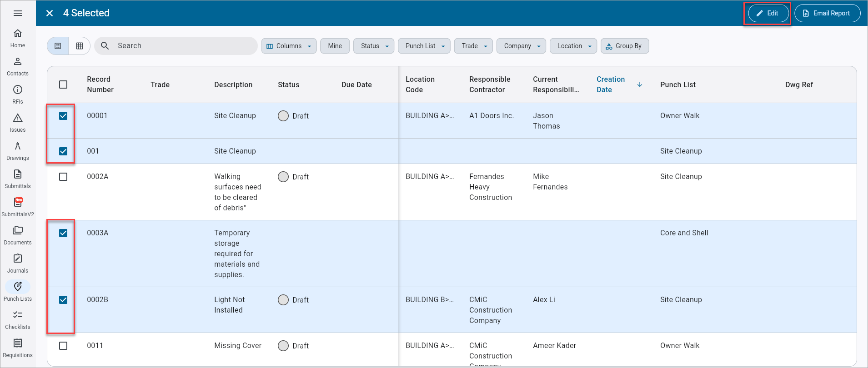Open Journals from the sidebar
Viewport: 868px width, 368px height.
click(x=18, y=264)
